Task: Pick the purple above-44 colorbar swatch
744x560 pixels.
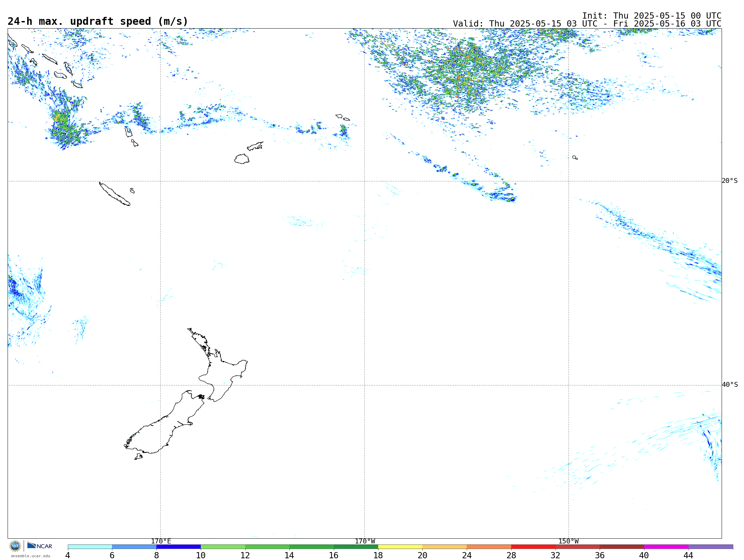Action: click(711, 547)
